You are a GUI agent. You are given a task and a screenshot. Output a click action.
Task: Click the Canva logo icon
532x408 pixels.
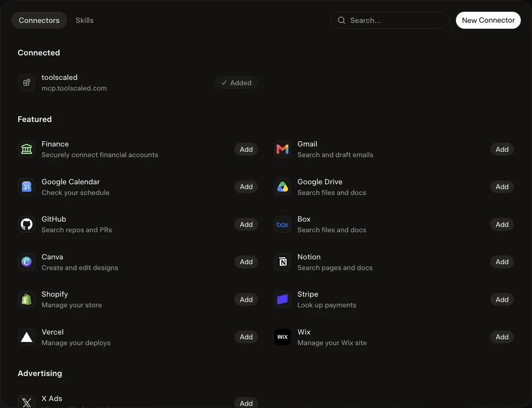pos(27,262)
